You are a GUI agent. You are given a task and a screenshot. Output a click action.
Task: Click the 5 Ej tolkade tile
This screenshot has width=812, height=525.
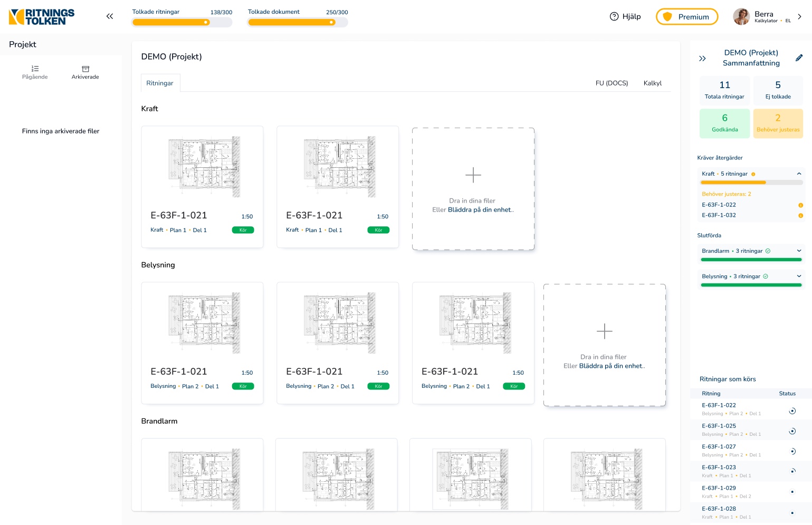pyautogui.click(x=778, y=90)
